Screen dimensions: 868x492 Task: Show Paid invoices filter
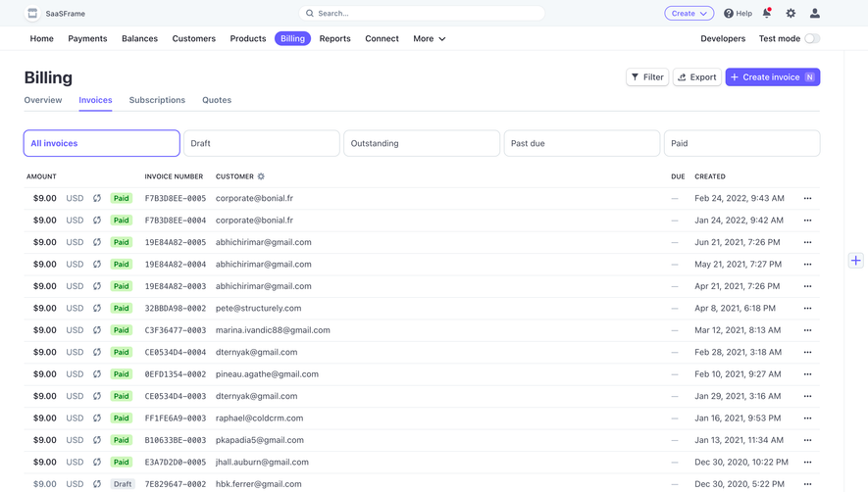pyautogui.click(x=741, y=143)
